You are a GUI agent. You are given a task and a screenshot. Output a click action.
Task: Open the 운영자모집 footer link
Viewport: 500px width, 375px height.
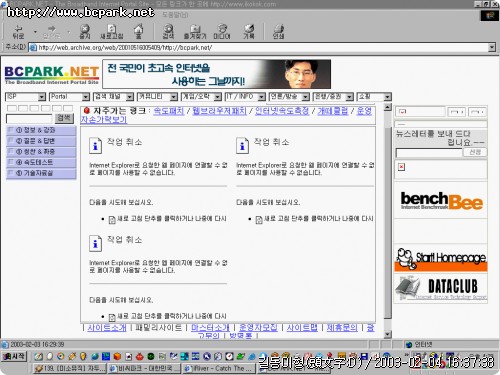258,328
